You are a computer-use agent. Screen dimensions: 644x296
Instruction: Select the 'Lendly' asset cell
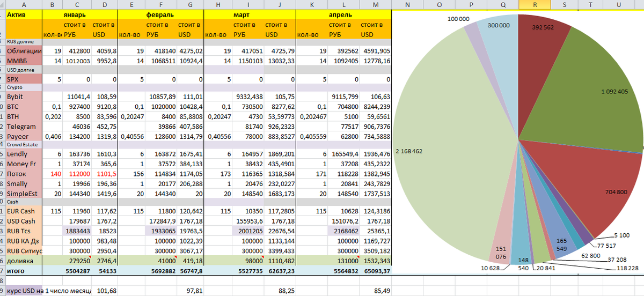pyautogui.click(x=24, y=154)
